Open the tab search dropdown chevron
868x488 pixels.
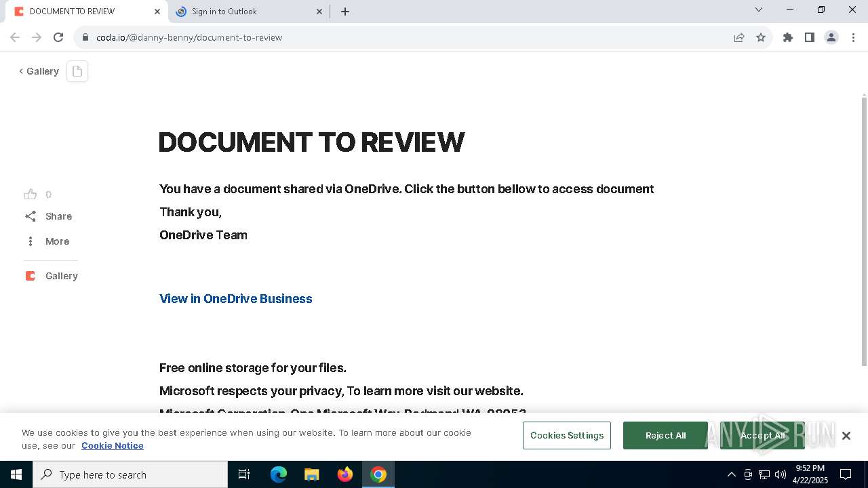point(759,9)
